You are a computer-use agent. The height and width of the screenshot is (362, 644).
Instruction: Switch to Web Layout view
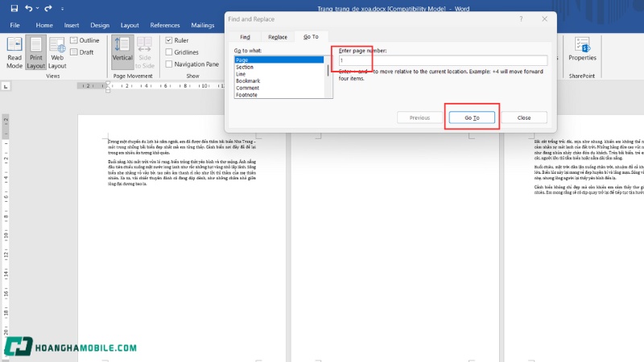[x=57, y=51]
